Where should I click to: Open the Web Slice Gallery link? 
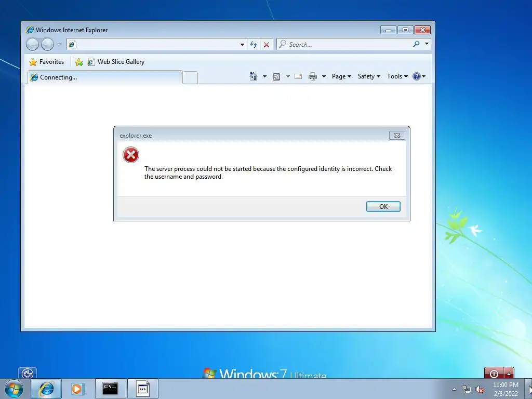click(x=116, y=62)
